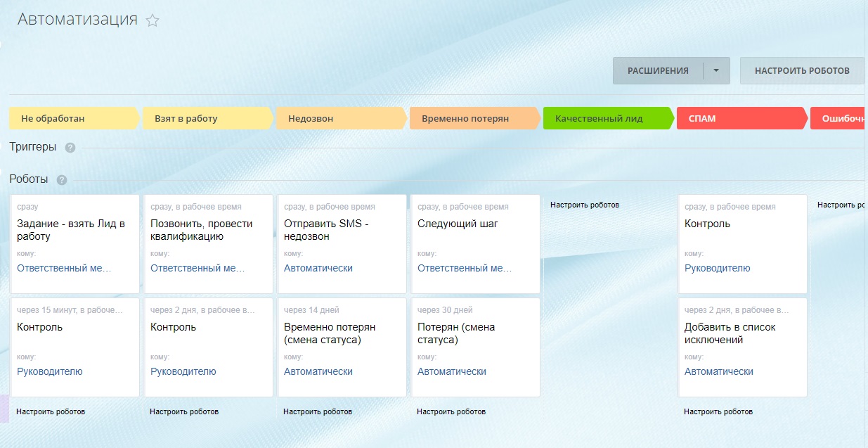Open robot Временно потерян (смена статуса)
The width and height of the screenshot is (868, 448).
tap(342, 347)
